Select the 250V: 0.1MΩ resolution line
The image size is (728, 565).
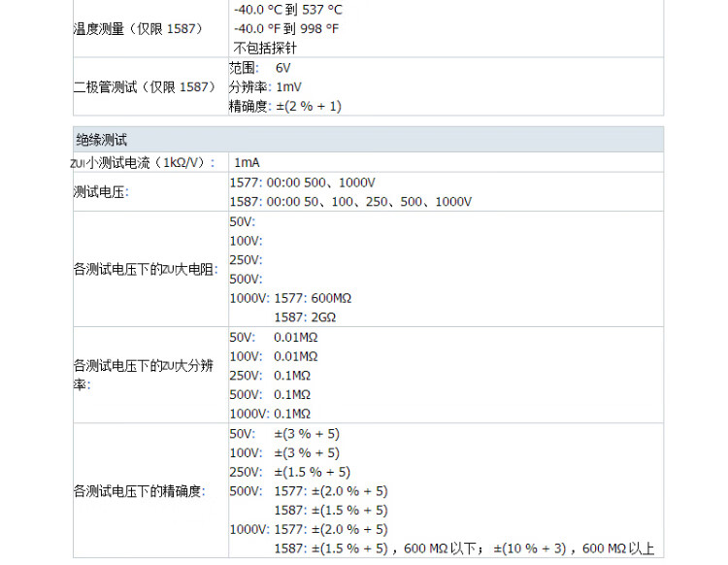[x=270, y=376]
